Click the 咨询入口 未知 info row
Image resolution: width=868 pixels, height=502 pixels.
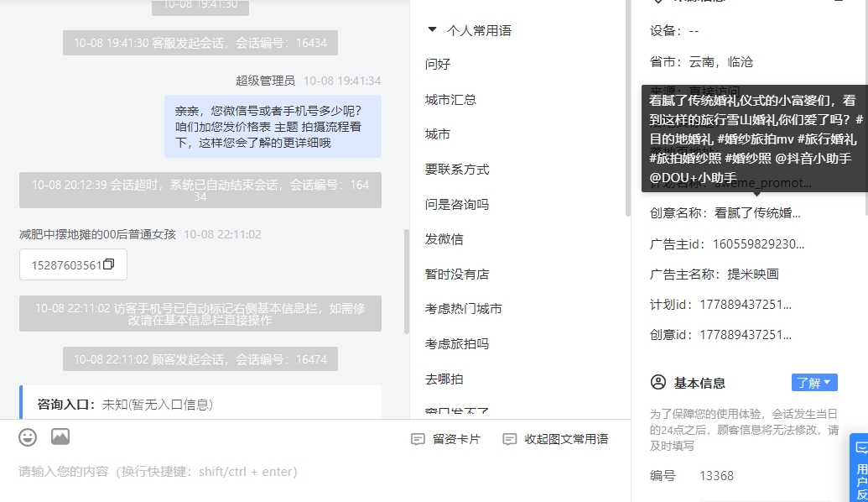[200, 404]
